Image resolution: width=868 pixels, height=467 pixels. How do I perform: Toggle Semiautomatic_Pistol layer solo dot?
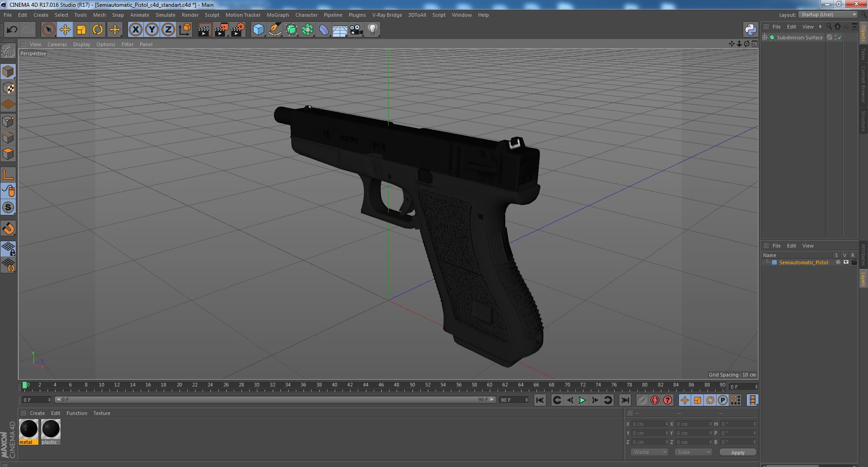(838, 262)
